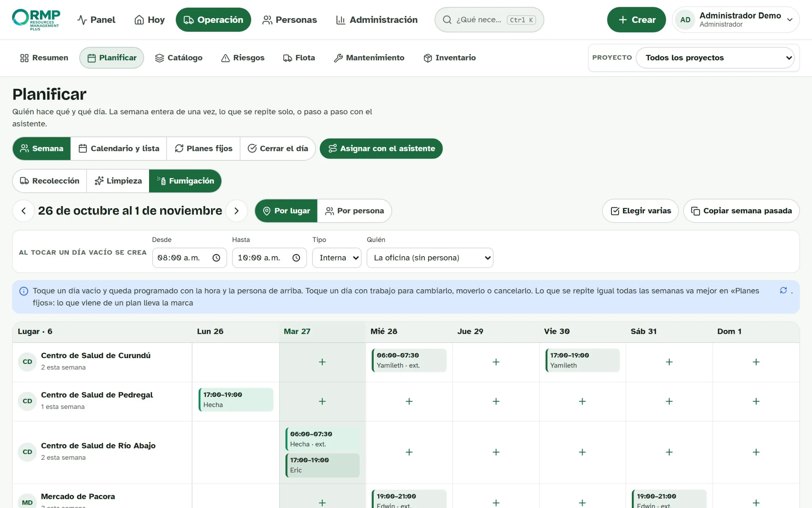This screenshot has width=812, height=508.
Task: Click the refresh icon in info banner
Action: pyautogui.click(x=783, y=291)
